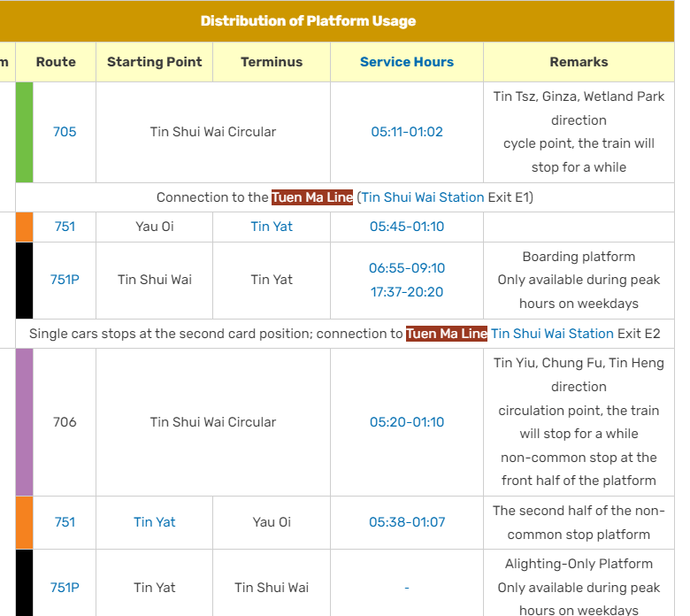Select the 05:20-01:10 service hours link
The height and width of the screenshot is (616, 690).
pos(406,422)
